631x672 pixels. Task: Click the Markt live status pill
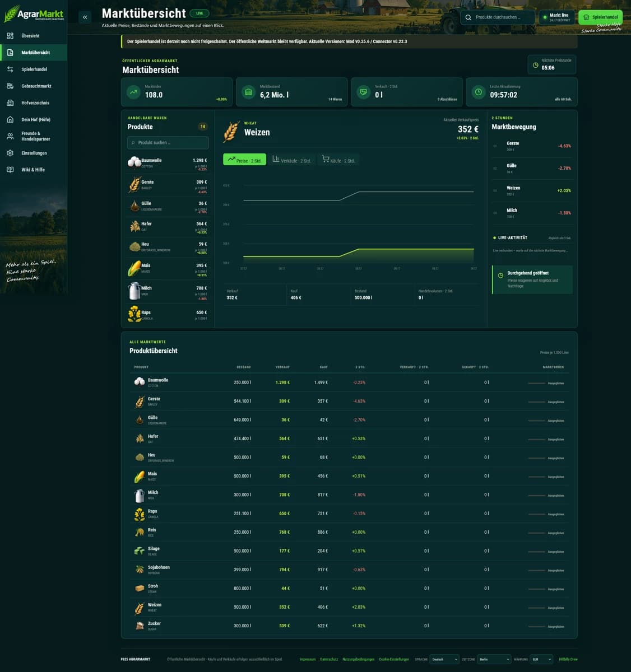click(556, 17)
